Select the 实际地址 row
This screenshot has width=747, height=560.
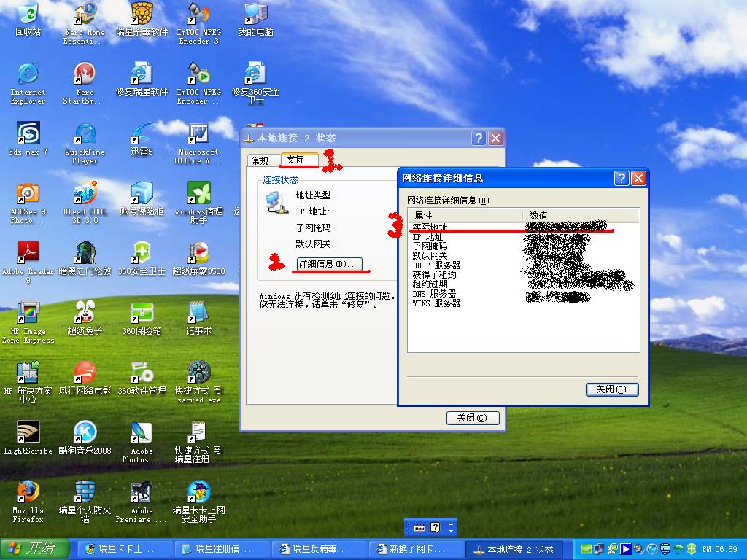tap(523, 227)
